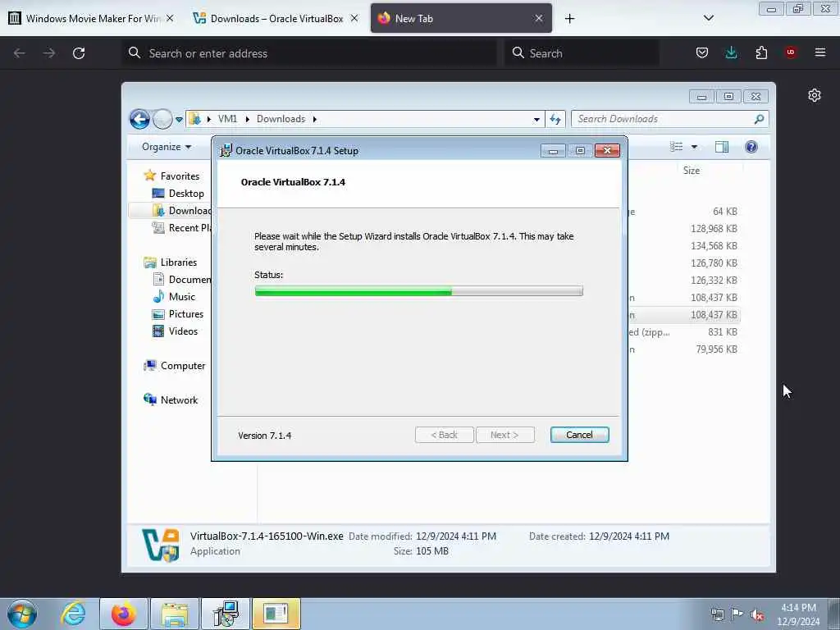
Task: Open the Pictures library
Action: [186, 314]
